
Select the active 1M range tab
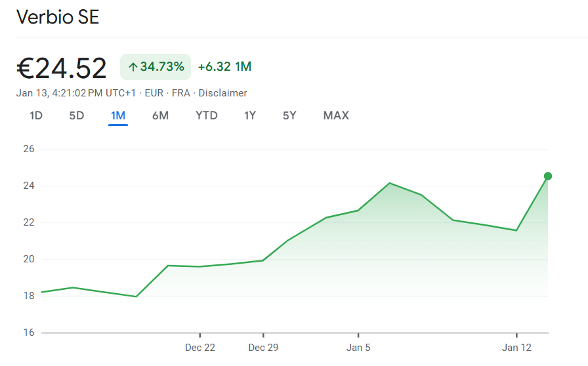click(118, 116)
